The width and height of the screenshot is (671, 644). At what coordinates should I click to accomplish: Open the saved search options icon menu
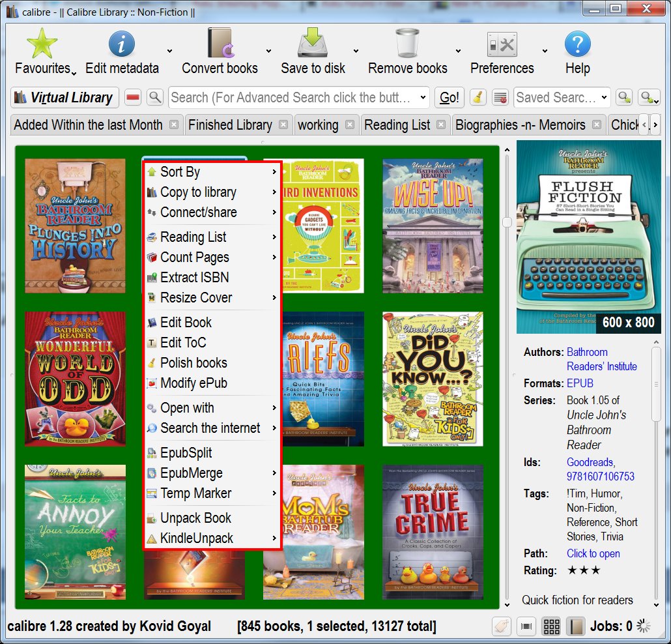[648, 98]
